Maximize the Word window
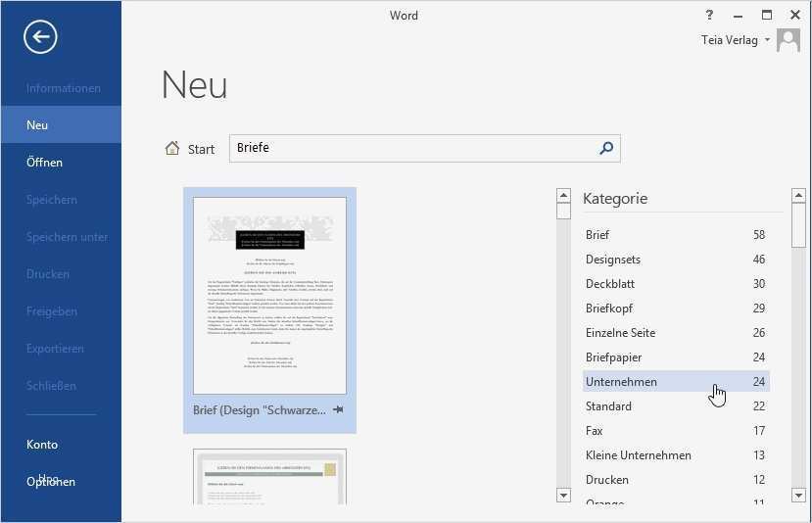Viewport: 812px width, 523px height. 767,15
